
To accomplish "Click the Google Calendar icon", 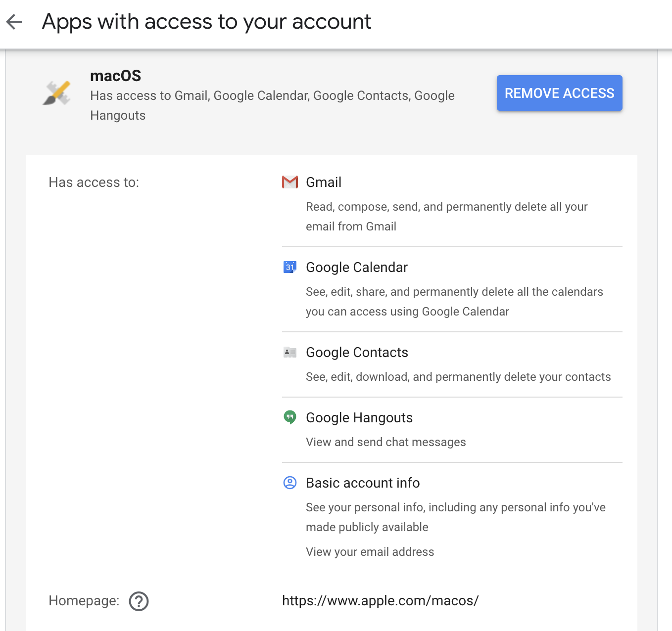I will click(x=290, y=267).
